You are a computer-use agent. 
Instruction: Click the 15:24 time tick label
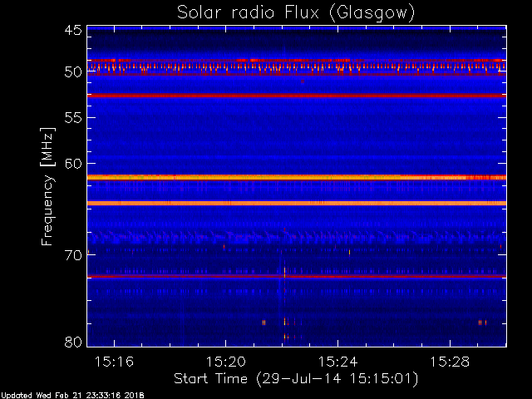pos(338,362)
